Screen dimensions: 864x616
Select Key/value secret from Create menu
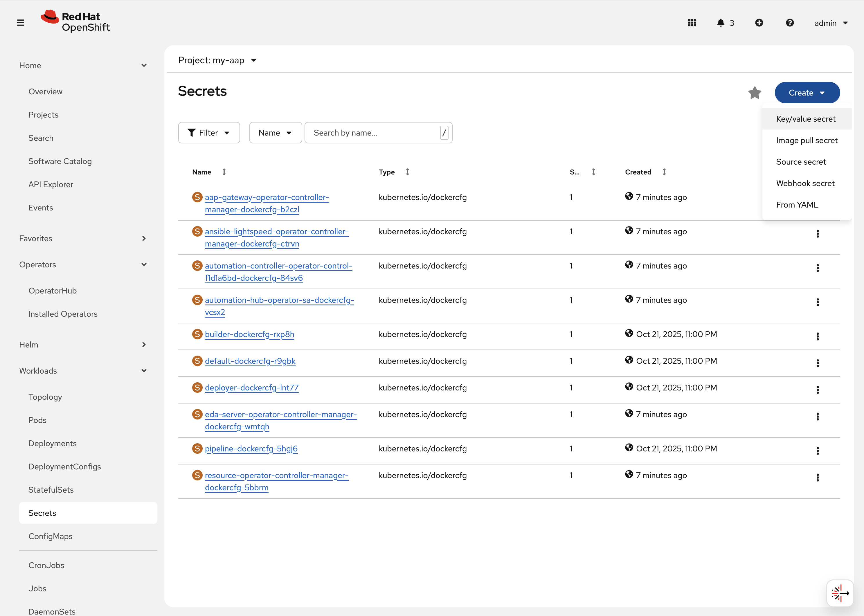pyautogui.click(x=806, y=119)
